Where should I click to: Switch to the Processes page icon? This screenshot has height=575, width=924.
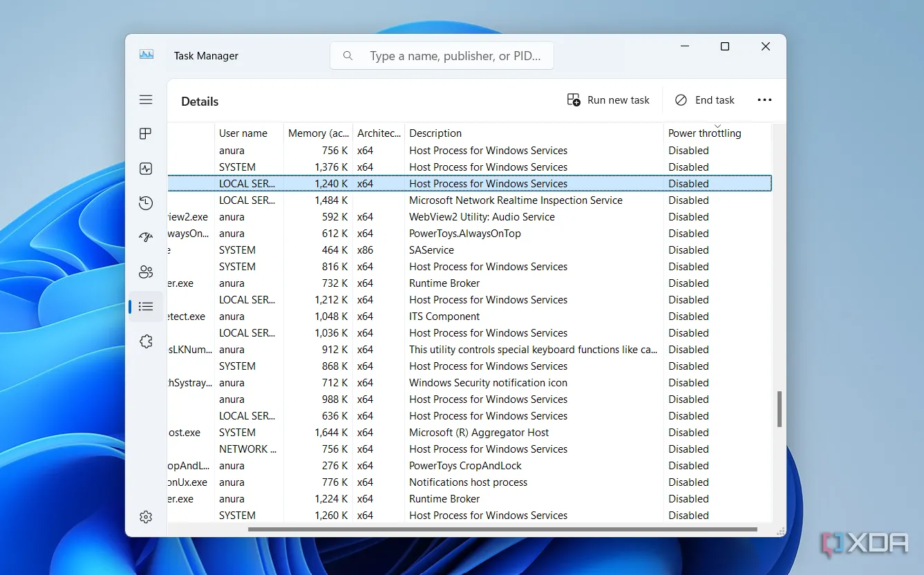tap(146, 133)
